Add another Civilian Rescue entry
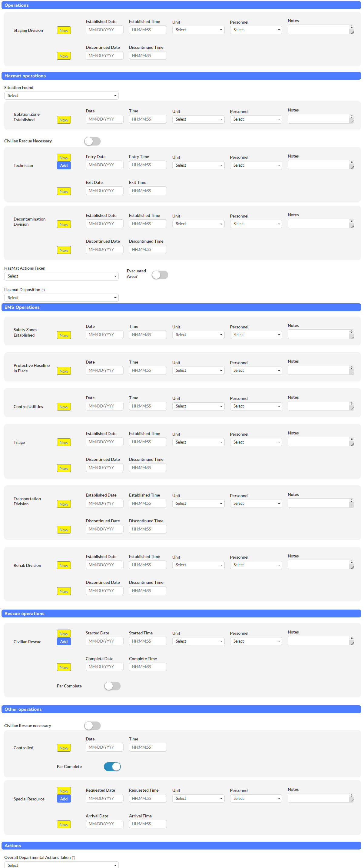The width and height of the screenshot is (364, 868). coord(64,642)
